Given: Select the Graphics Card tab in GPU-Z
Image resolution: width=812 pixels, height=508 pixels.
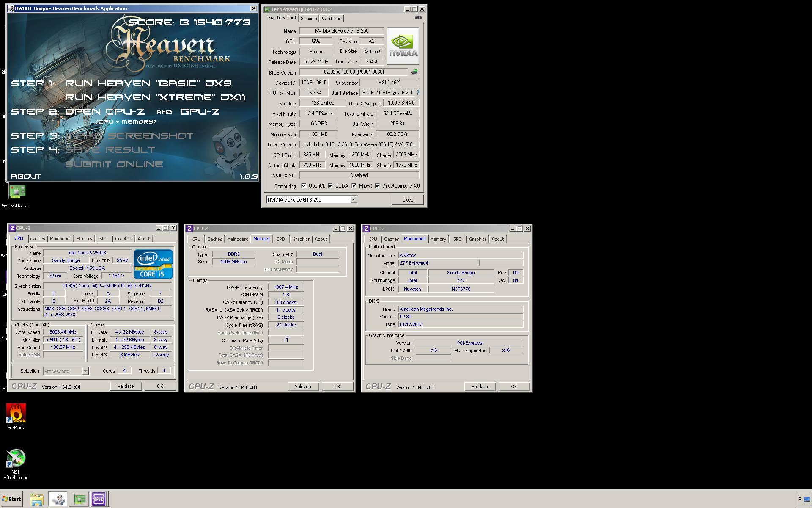Looking at the screenshot, I should tap(281, 18).
